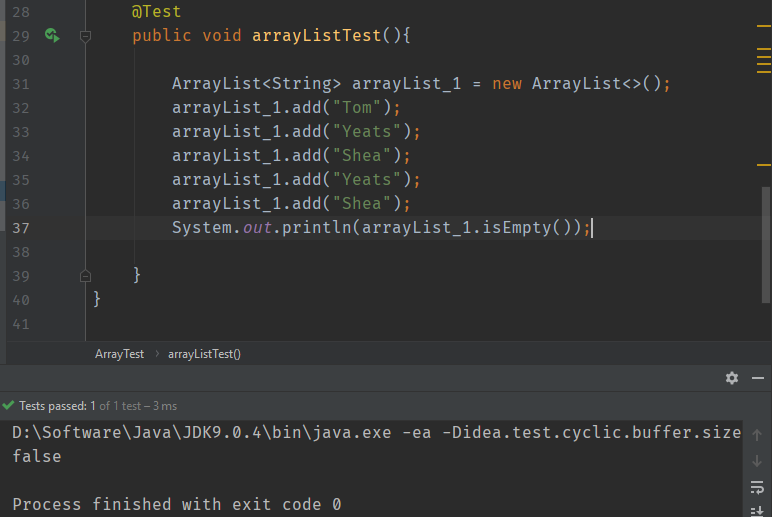772x517 pixels.
Task: Click the green test-passed checkmark icon
Action: pyautogui.click(x=8, y=405)
